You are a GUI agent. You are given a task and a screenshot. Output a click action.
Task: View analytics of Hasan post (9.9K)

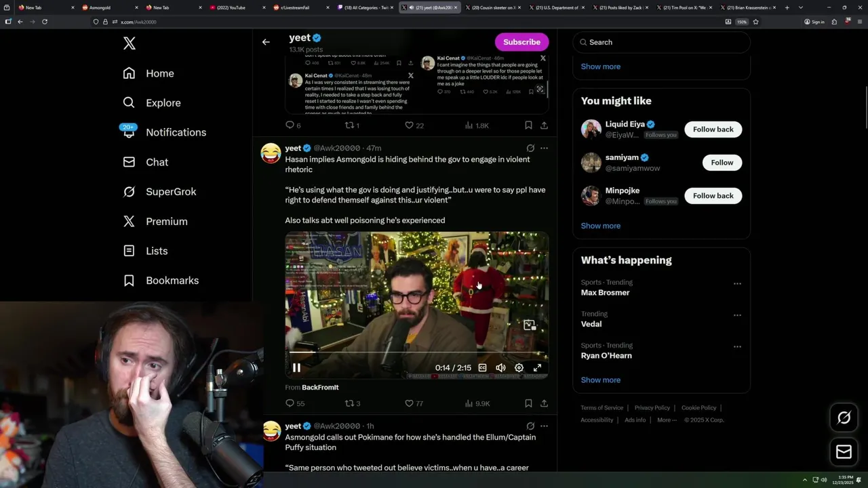(477, 403)
